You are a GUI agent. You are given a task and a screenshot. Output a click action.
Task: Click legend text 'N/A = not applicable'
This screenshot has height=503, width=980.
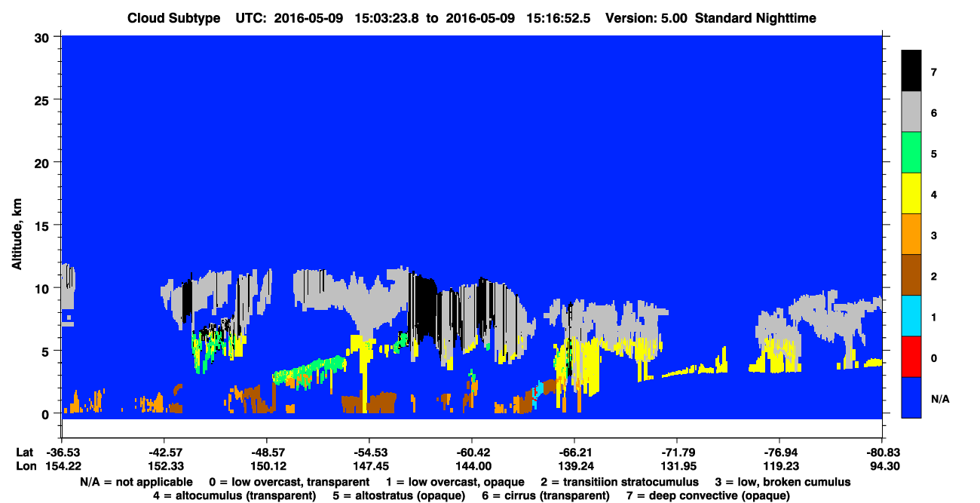(135, 482)
